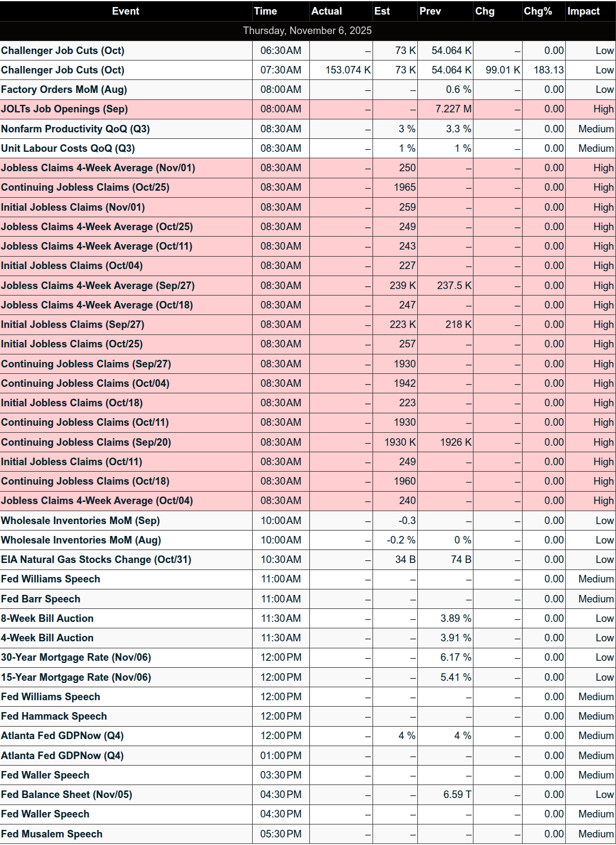Sort by the Time column header
This screenshot has height=845, width=616.
click(266, 11)
